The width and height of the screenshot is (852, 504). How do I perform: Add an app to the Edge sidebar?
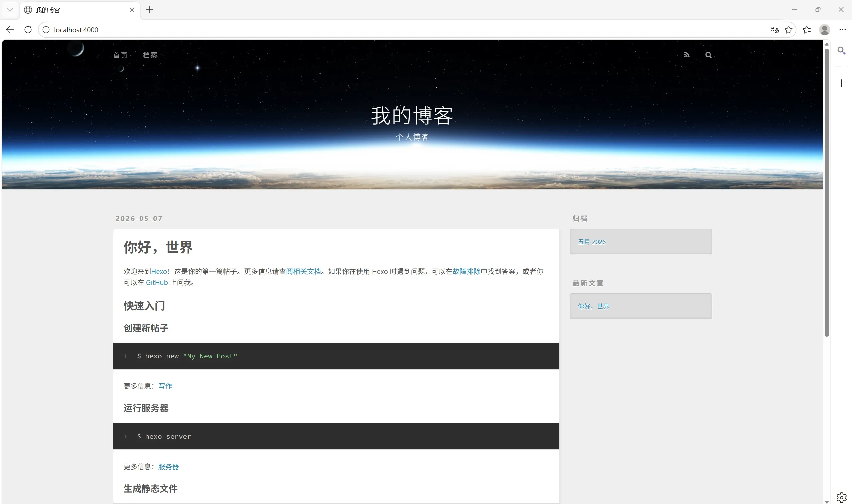point(841,83)
